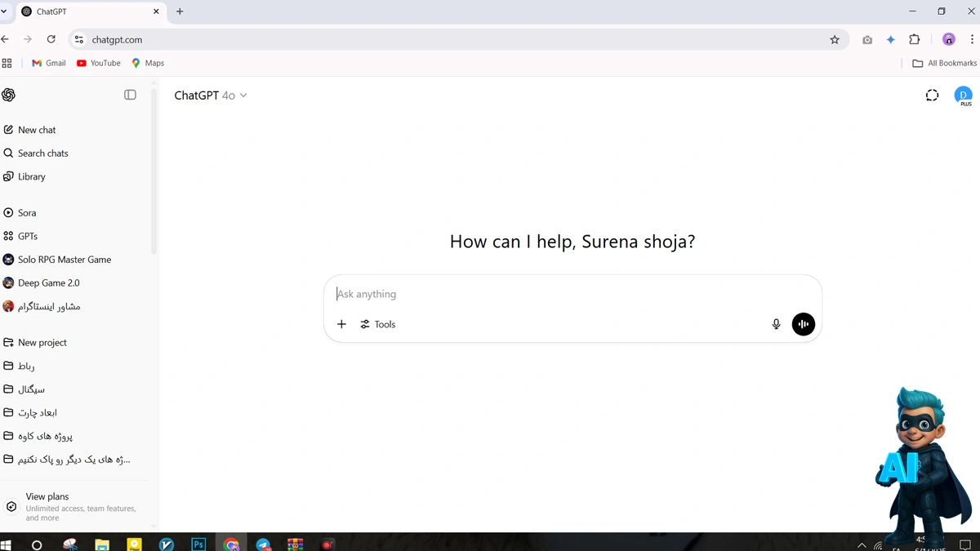
Task: Open the Tools menu in the prompt box
Action: point(378,324)
